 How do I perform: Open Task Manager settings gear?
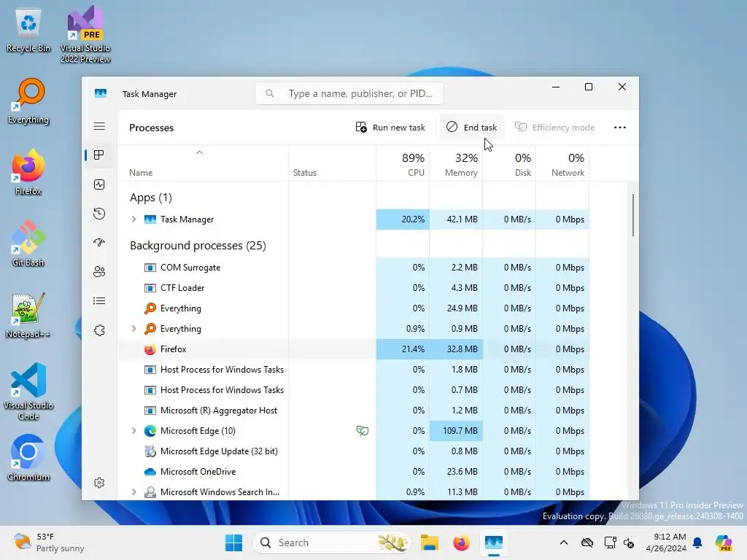click(99, 483)
